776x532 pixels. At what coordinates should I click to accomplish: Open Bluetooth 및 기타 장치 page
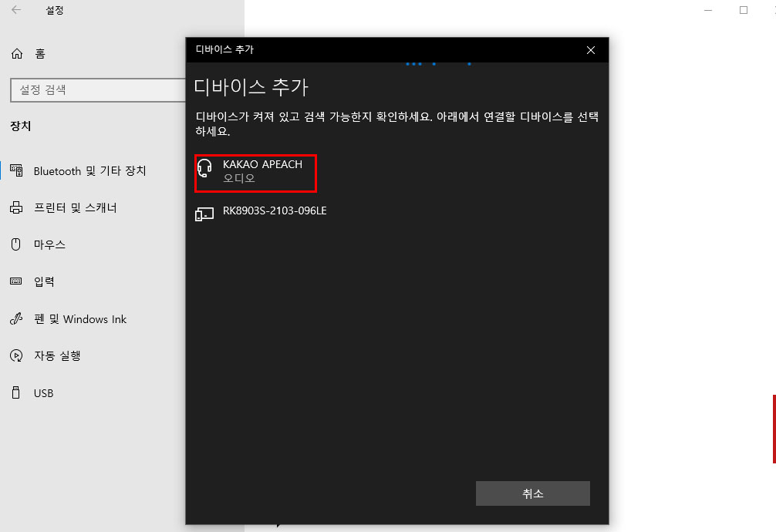coord(89,170)
